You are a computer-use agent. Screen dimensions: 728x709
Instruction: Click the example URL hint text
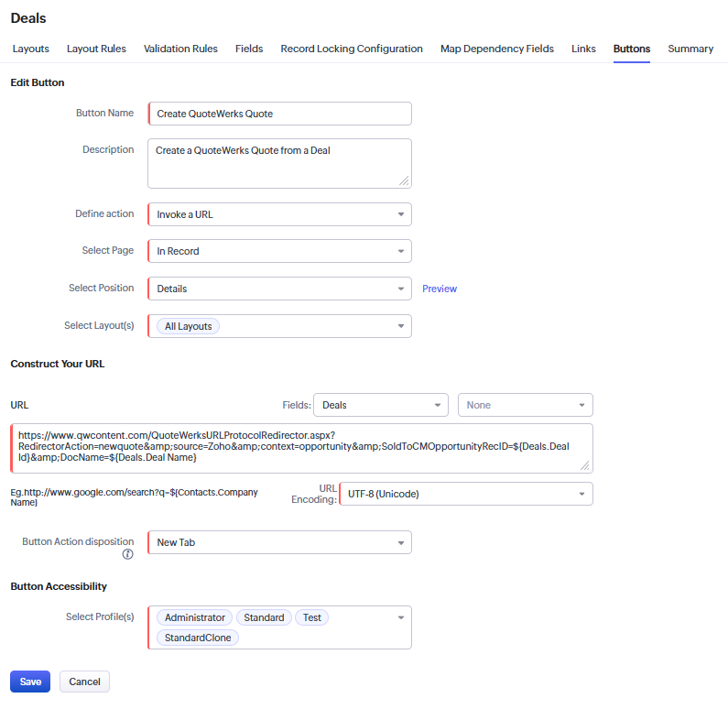coord(135,497)
